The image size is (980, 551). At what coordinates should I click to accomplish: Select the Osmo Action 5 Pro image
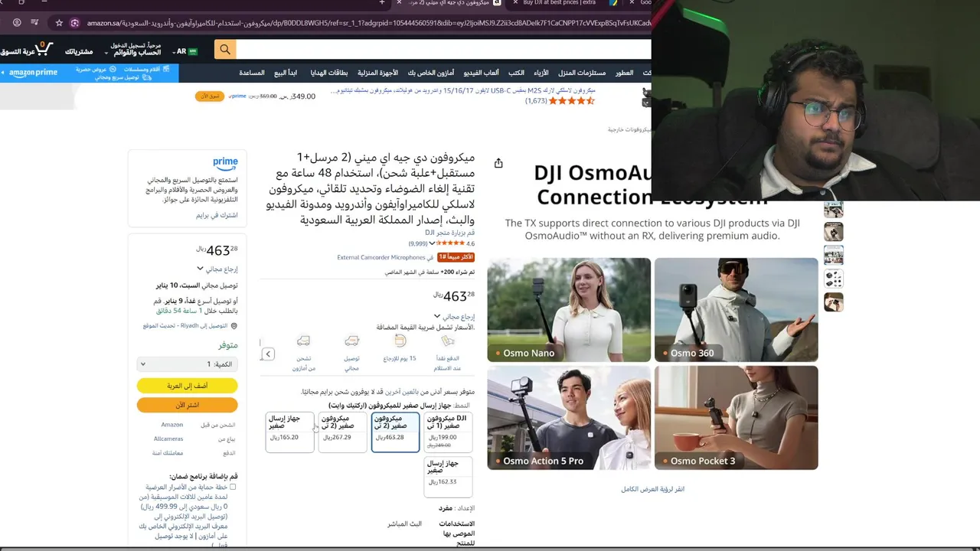(569, 417)
